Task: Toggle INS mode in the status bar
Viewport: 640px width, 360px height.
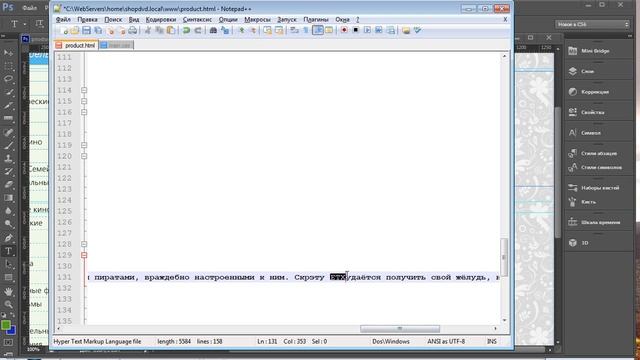Action: [492, 341]
